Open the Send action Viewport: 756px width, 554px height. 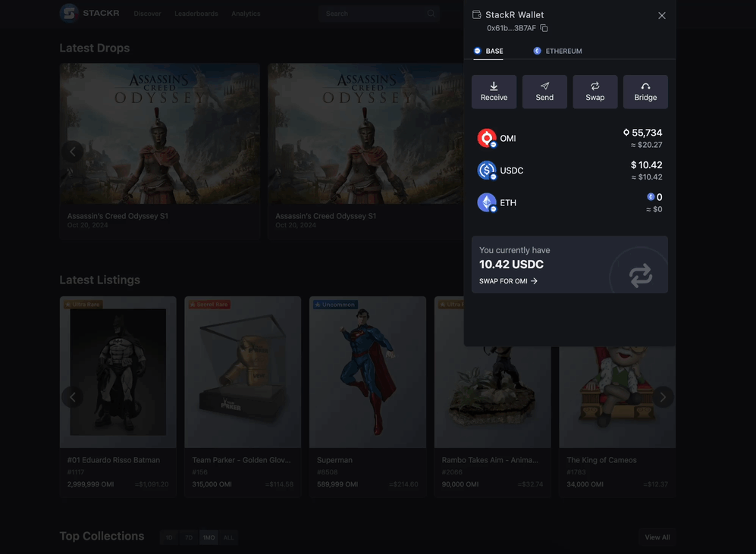pyautogui.click(x=544, y=92)
